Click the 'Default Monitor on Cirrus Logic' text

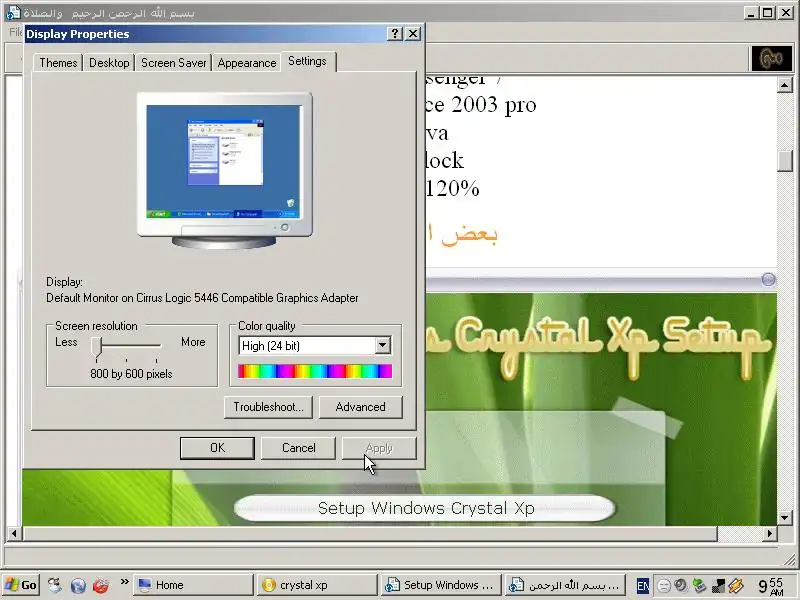click(x=202, y=298)
